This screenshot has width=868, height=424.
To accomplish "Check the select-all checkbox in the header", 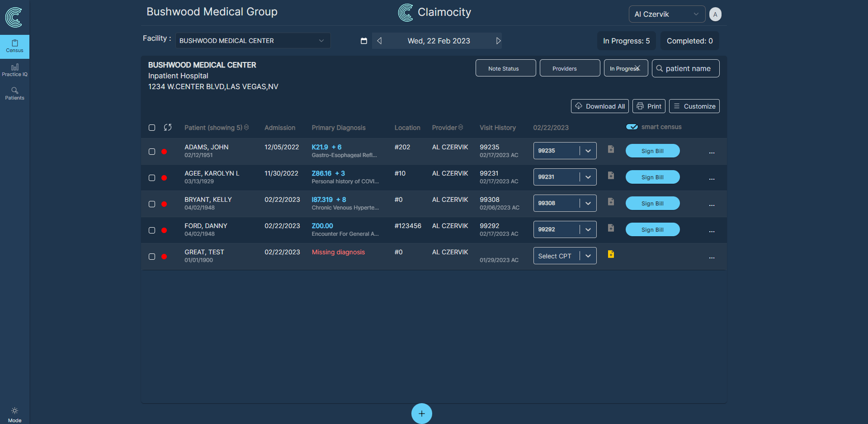I will point(152,128).
